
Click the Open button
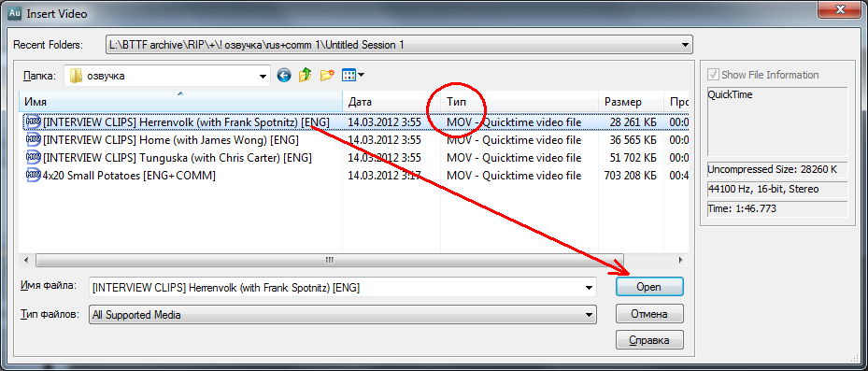pos(649,287)
